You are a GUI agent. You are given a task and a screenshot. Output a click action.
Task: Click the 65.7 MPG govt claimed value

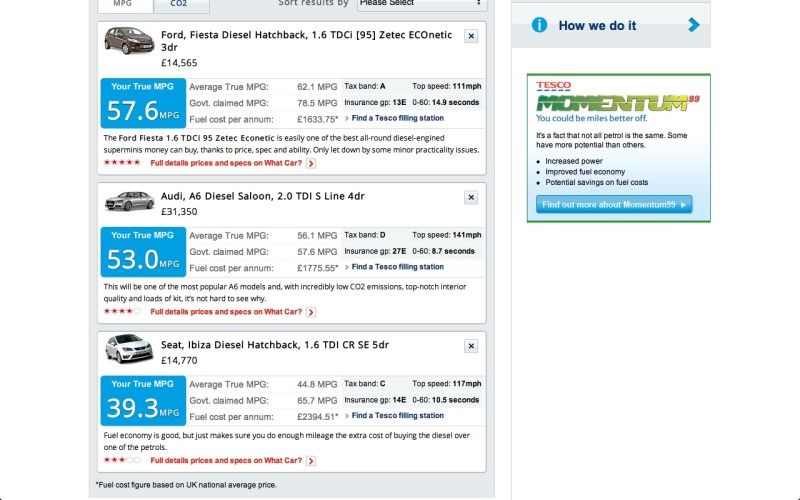317,401
